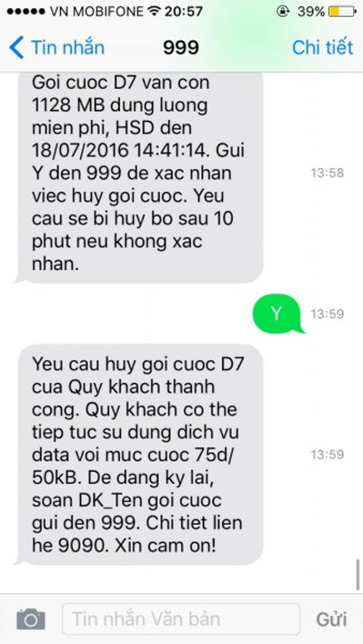
Task: Tap the green sent bubble with Y
Action: point(277,314)
